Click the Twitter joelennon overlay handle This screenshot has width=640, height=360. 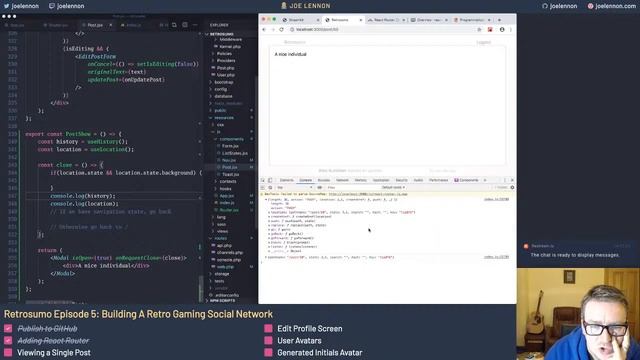(21, 6)
